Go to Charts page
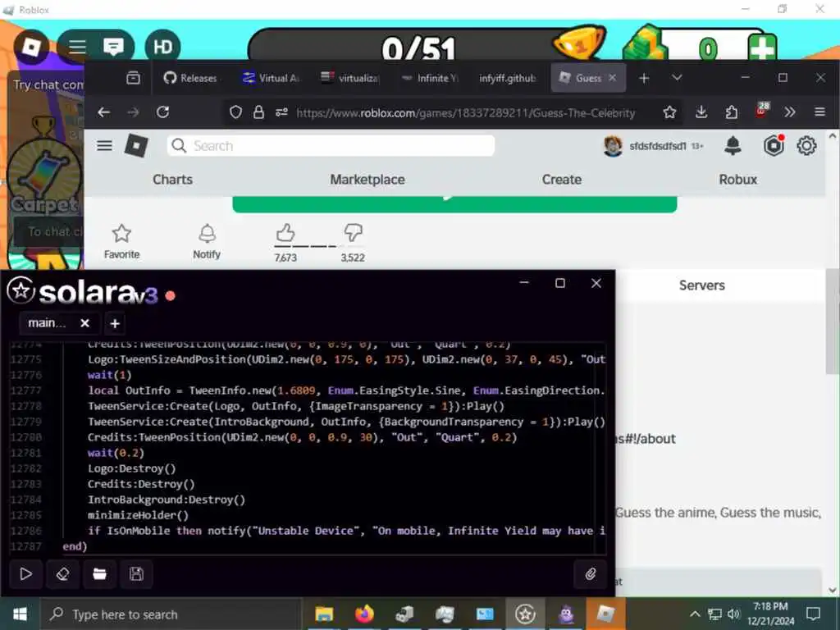840x630 pixels. [172, 180]
